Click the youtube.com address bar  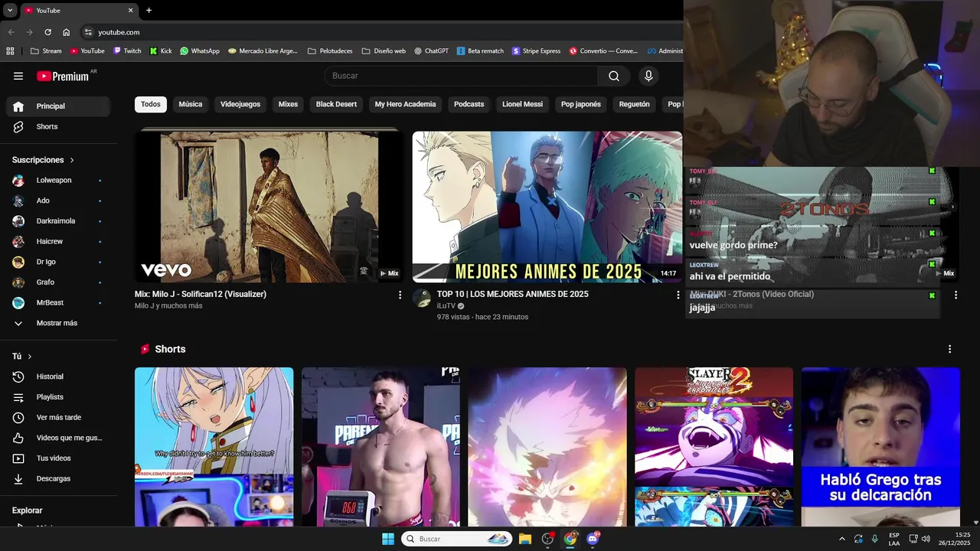119,32
